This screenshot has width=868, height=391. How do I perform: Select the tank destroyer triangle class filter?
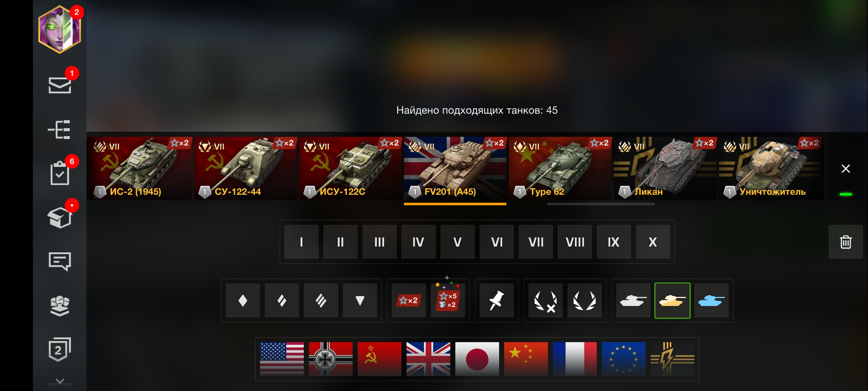[360, 300]
